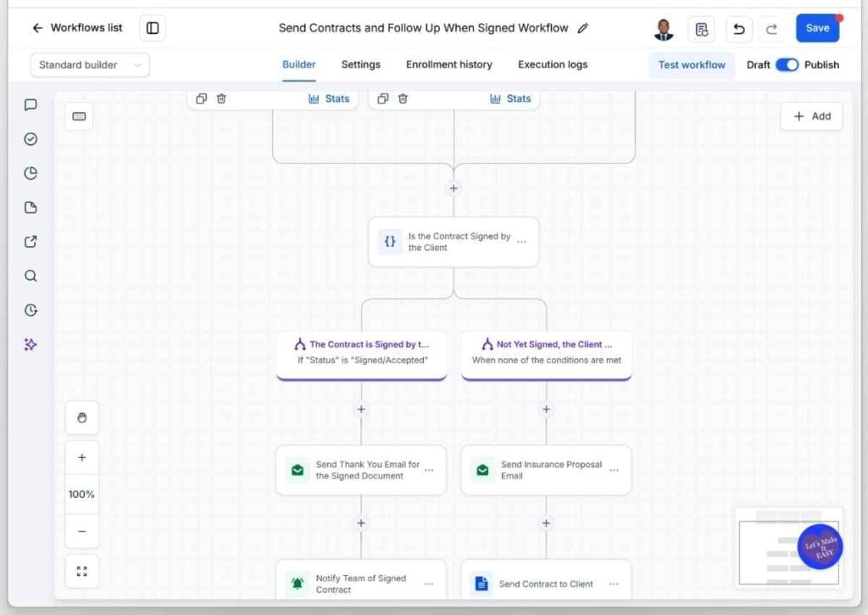
Task: Open the search icon in the sidebar
Action: click(31, 276)
